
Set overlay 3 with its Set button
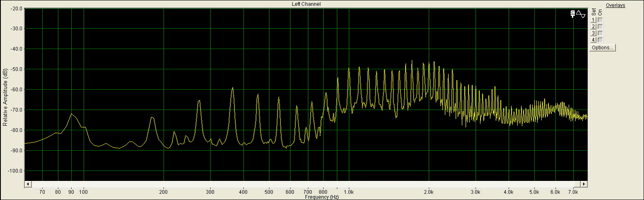point(593,33)
